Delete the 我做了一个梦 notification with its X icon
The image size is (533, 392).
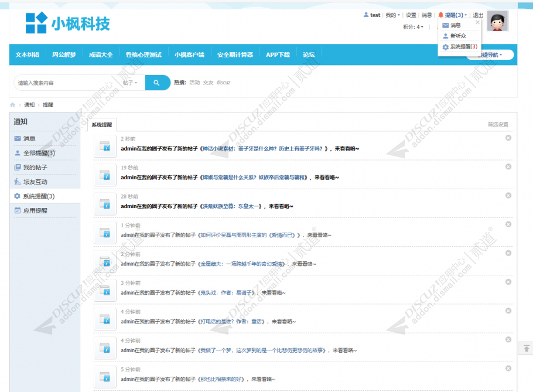pos(508,340)
